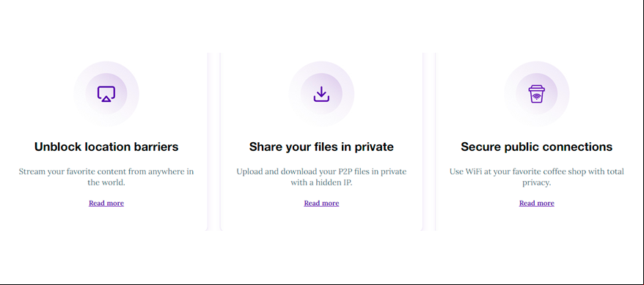Click the line starting 'Stream your favorite content'
The image size is (644, 285).
(x=106, y=171)
